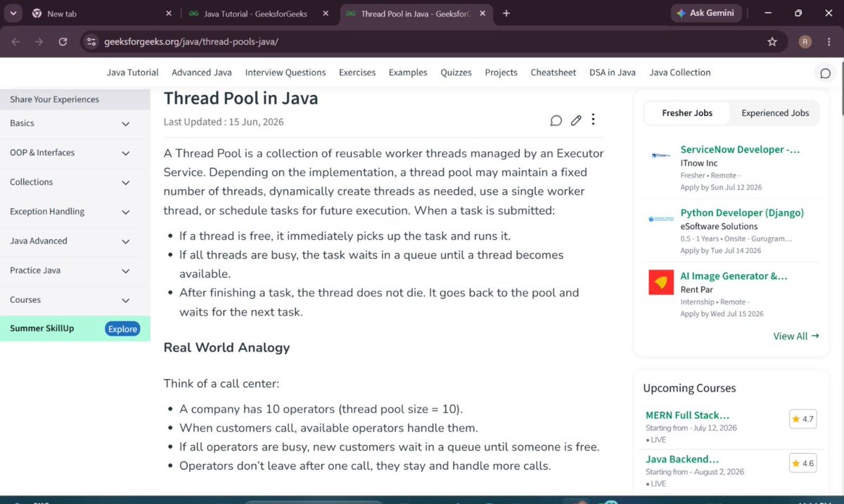
Task: Open Quizzes in top navigation
Action: (x=456, y=72)
